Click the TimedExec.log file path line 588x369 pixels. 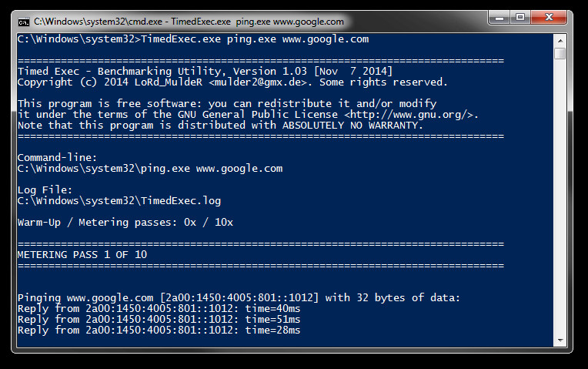click(119, 200)
